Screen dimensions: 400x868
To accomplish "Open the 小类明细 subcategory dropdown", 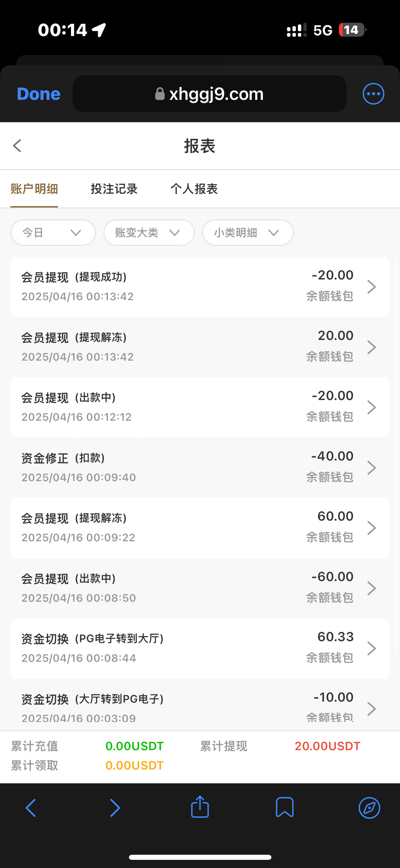I will click(248, 233).
